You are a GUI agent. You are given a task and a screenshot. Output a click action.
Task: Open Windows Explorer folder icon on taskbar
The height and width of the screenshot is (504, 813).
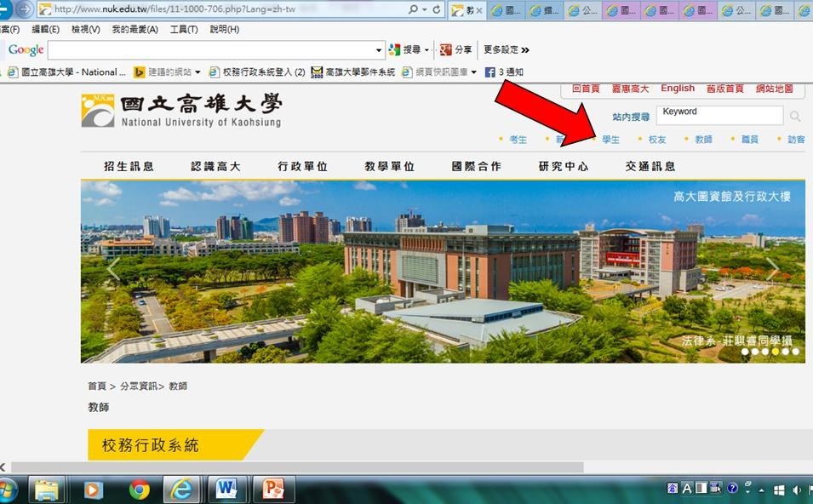coord(49,490)
